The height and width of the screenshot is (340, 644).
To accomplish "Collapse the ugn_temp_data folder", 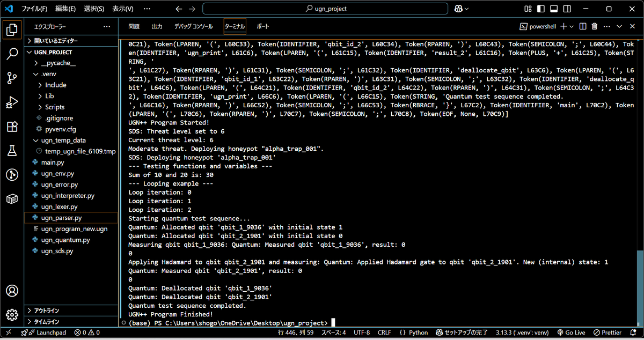I will coord(71,141).
